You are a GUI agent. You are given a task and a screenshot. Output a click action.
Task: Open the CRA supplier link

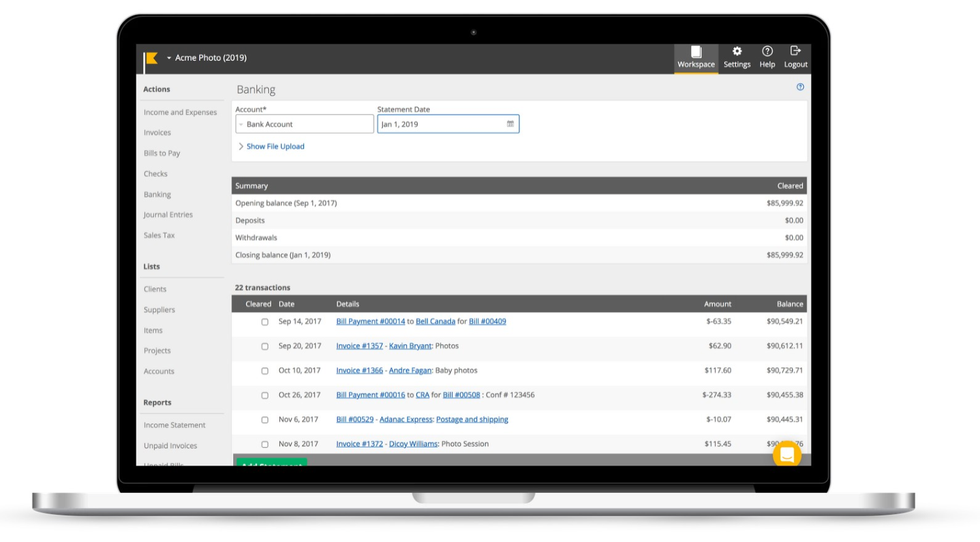[x=422, y=395]
